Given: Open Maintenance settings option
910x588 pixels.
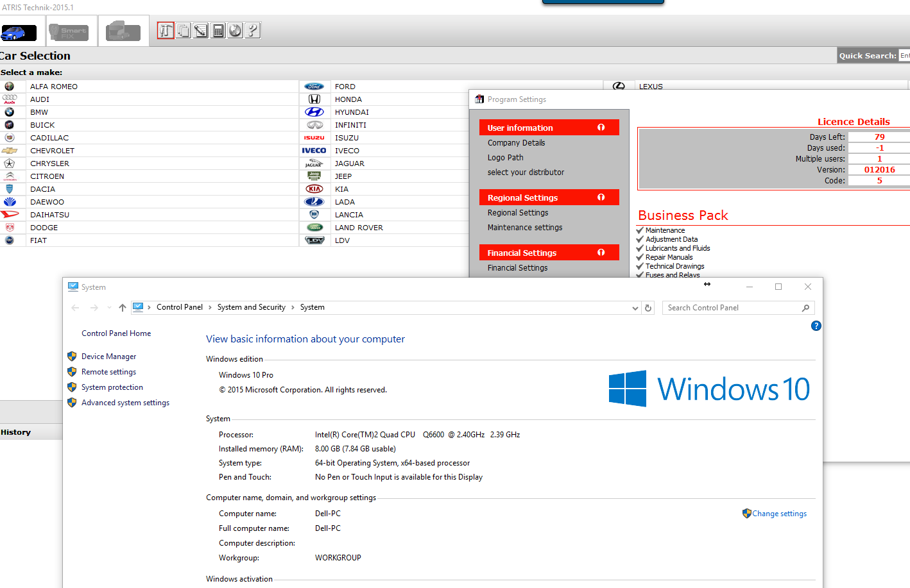Looking at the screenshot, I should (x=525, y=228).
